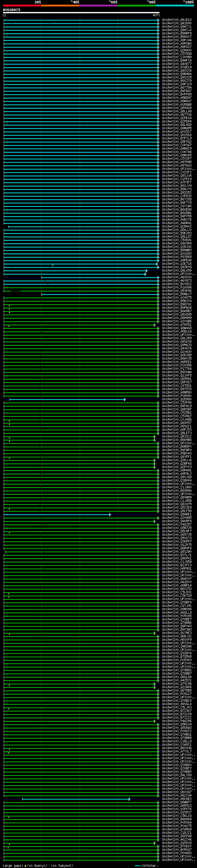Open hit UniRef100_P46256
The width and height of the screenshot is (197, 868).
tap(177, 721)
